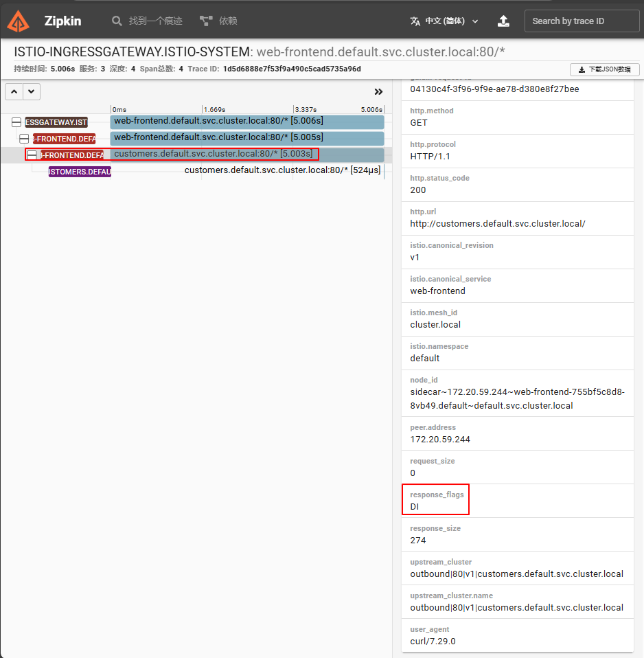Collapse the first FRONTEND.DEFA child span
This screenshot has width=644, height=658.
(x=24, y=139)
